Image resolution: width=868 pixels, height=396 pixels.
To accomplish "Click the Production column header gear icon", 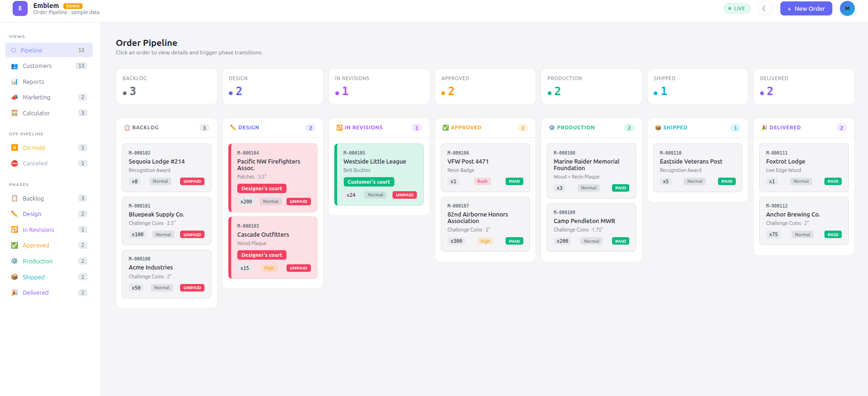I will (x=552, y=127).
